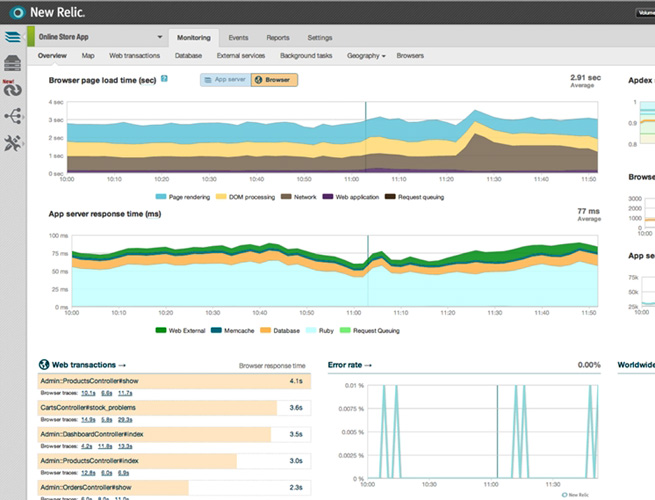Screen dimensions: 655x500
Task: Click the 77 ms average value
Action: 588,211
